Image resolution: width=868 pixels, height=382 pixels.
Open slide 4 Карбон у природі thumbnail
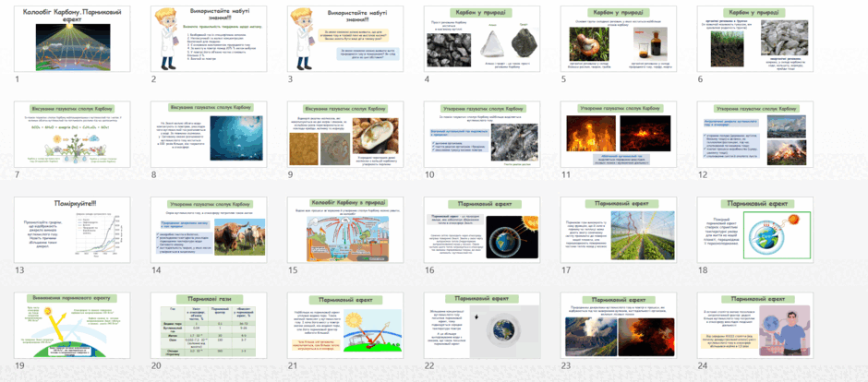482,39
